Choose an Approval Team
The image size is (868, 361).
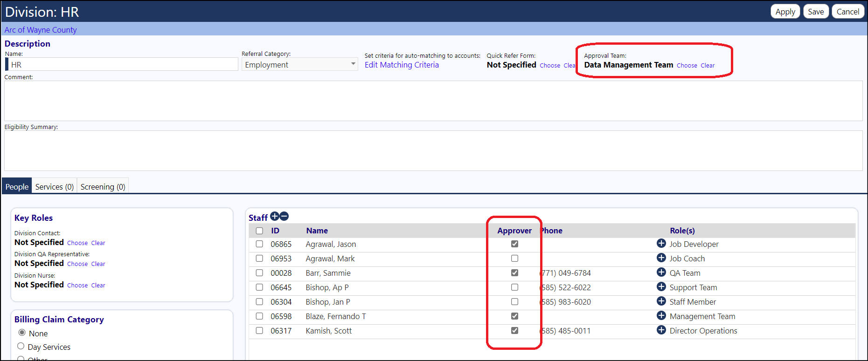[x=687, y=66]
